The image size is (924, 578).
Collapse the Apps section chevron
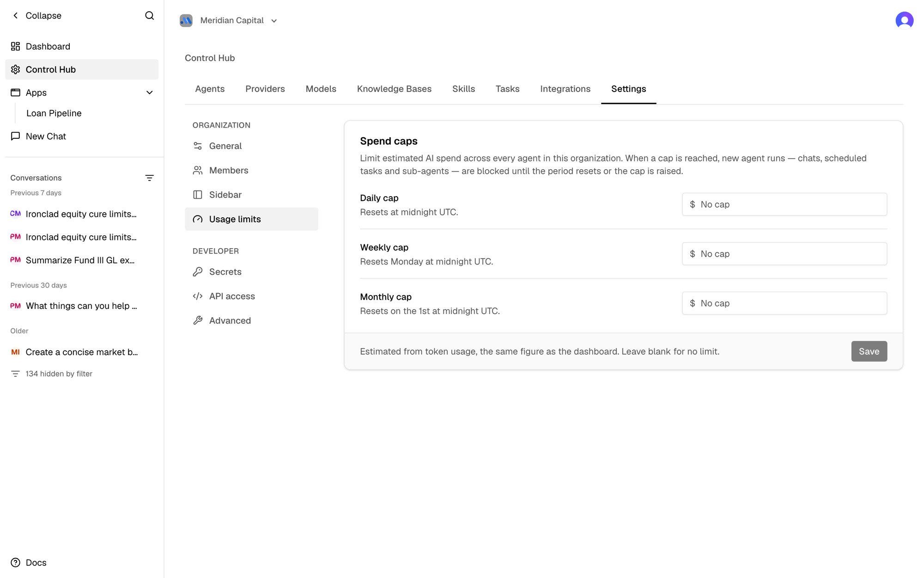click(x=149, y=92)
